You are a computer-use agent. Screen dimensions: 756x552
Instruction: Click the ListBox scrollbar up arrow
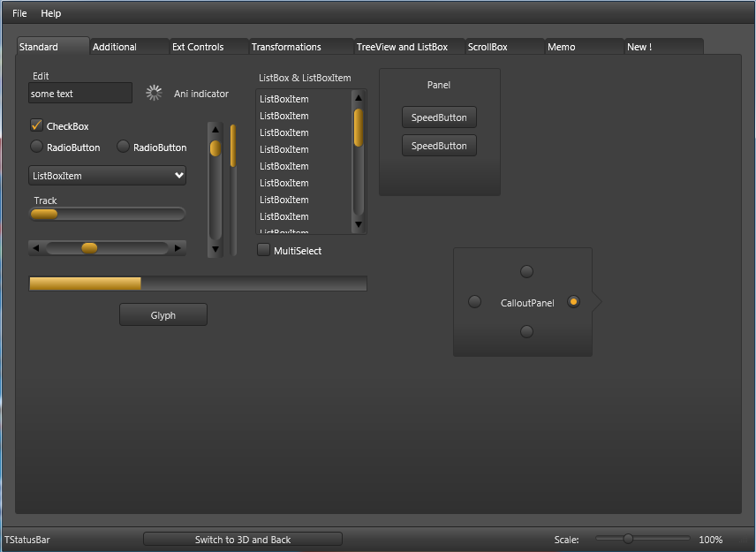point(359,98)
